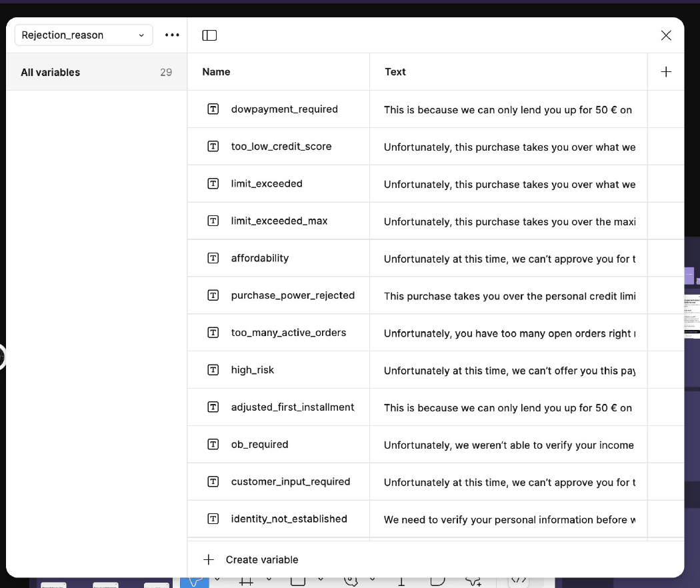Edit text value of customer_input_required

[x=509, y=482]
